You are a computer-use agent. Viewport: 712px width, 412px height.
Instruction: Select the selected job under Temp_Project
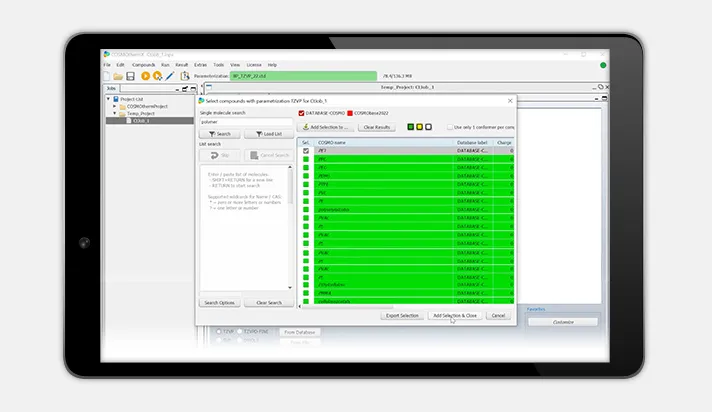click(150, 121)
